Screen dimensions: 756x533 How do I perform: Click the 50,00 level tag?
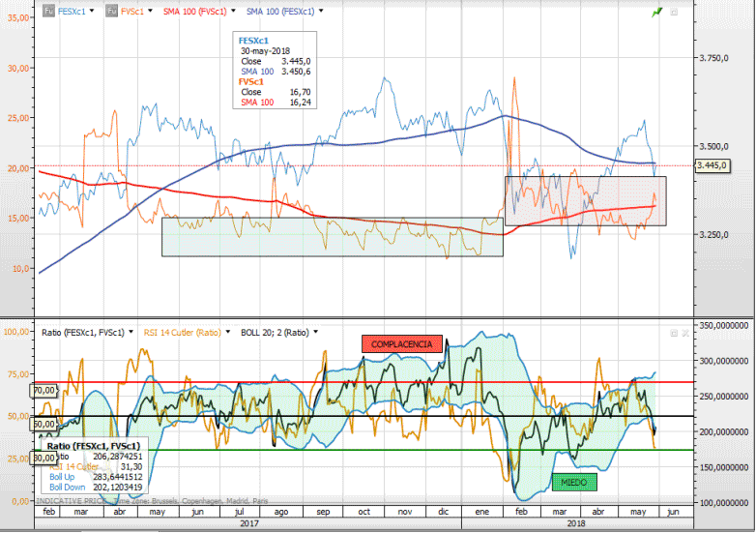click(44, 424)
